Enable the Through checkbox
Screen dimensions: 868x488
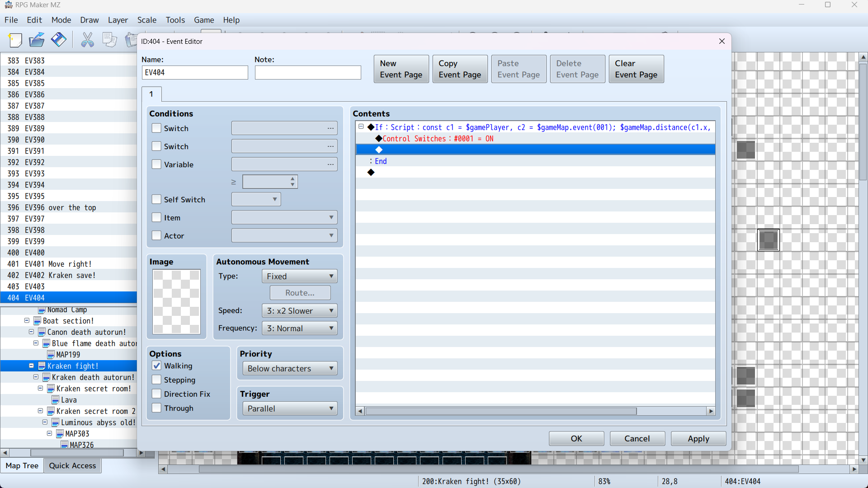click(156, 408)
